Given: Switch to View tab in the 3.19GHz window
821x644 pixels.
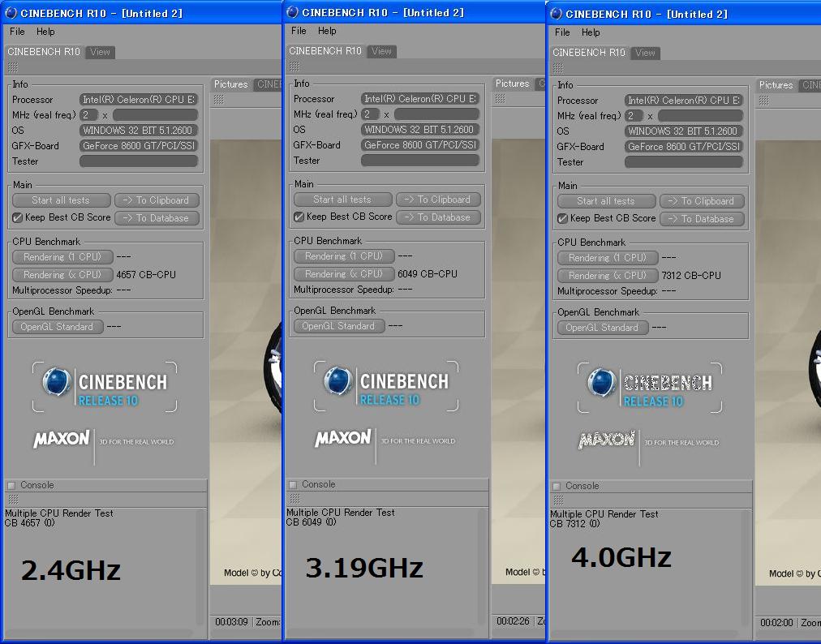Looking at the screenshot, I should point(382,51).
